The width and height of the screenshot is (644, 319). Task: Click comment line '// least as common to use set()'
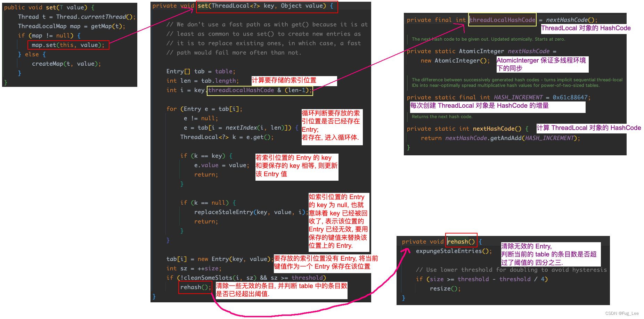pos(263,34)
